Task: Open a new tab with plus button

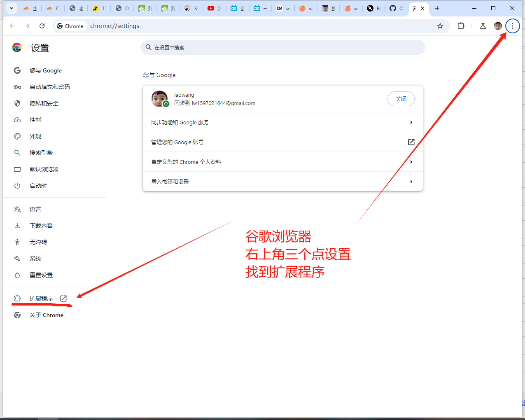Action: 437,8
